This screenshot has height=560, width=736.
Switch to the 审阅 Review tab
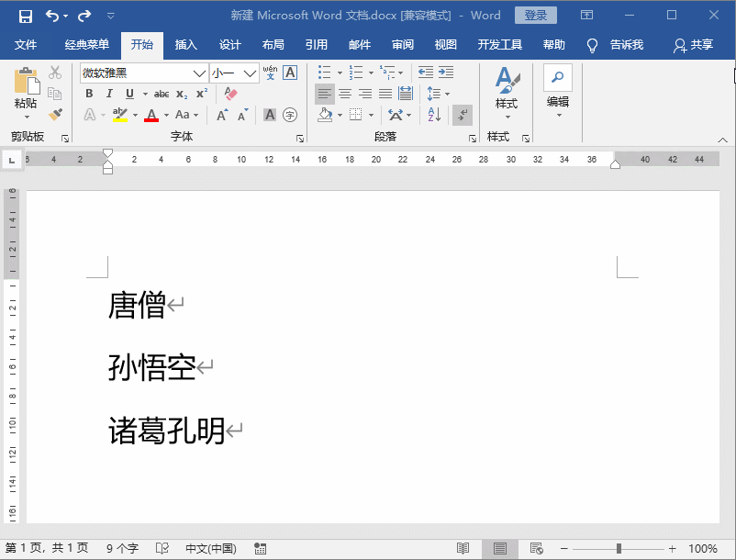pos(403,45)
